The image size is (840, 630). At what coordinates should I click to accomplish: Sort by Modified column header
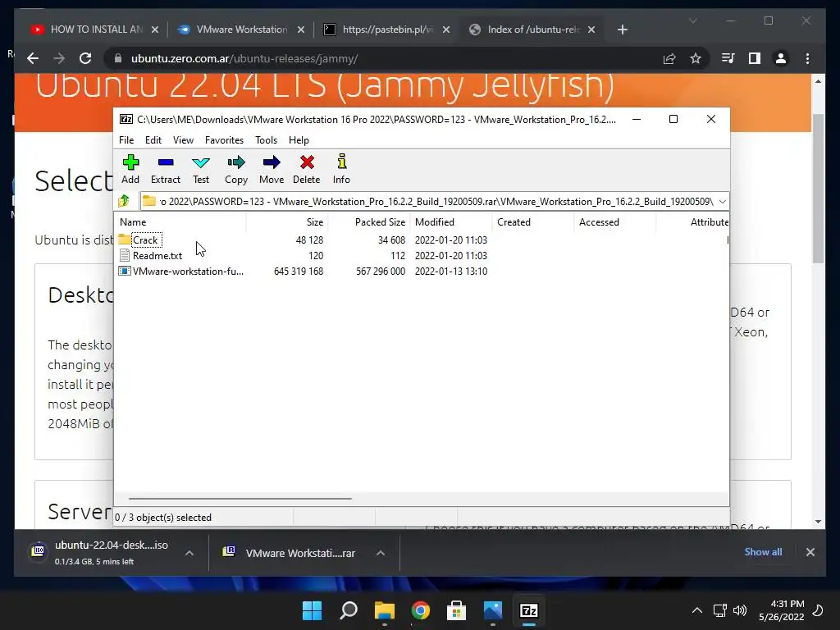[x=451, y=221]
